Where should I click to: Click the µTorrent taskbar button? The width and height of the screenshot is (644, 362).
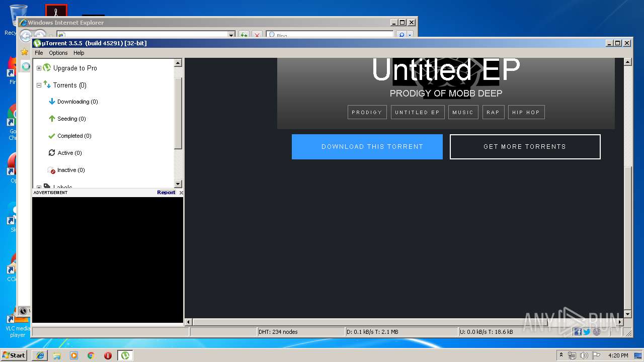coord(125,355)
